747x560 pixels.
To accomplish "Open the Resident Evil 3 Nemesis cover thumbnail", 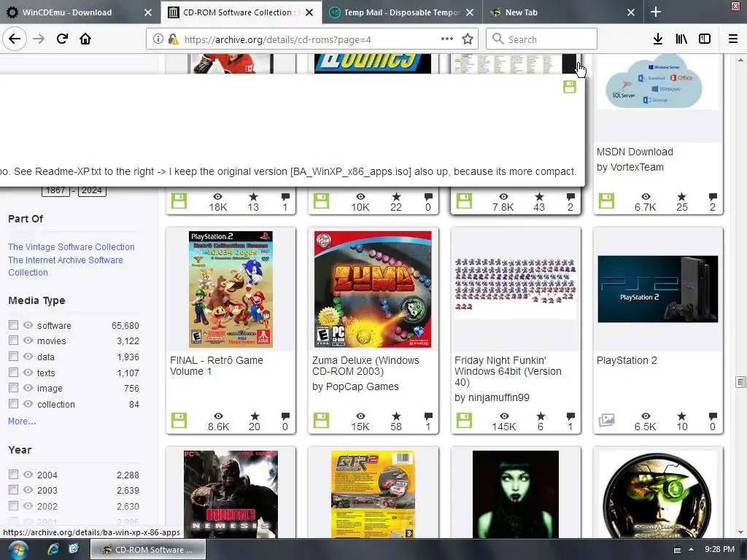I will coord(231,494).
